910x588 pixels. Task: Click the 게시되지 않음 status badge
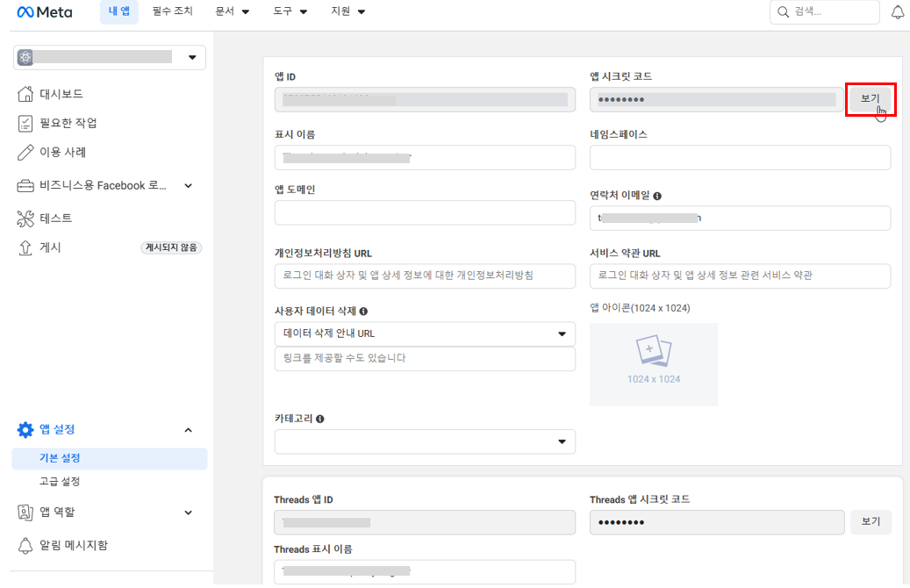pos(171,247)
